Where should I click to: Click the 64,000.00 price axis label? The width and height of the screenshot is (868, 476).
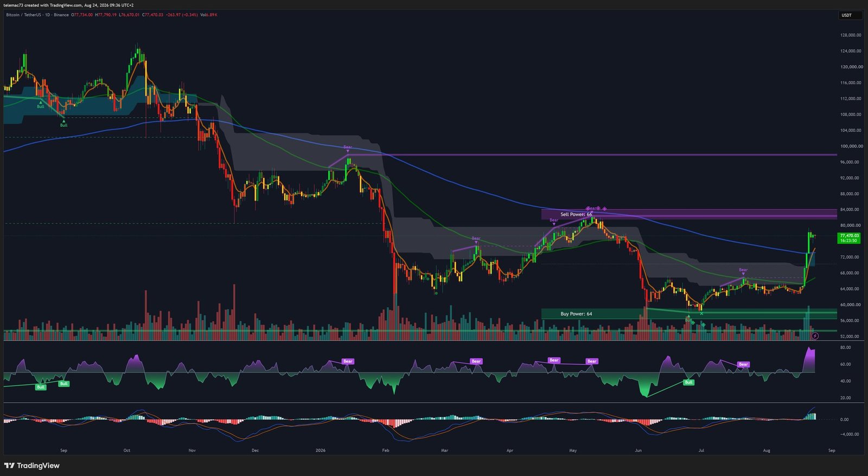[x=851, y=289]
